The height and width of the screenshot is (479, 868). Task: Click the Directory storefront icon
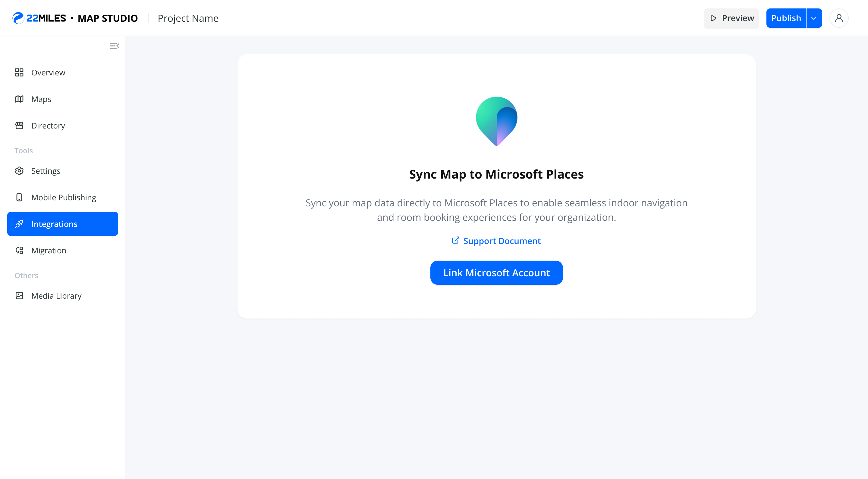point(19,125)
